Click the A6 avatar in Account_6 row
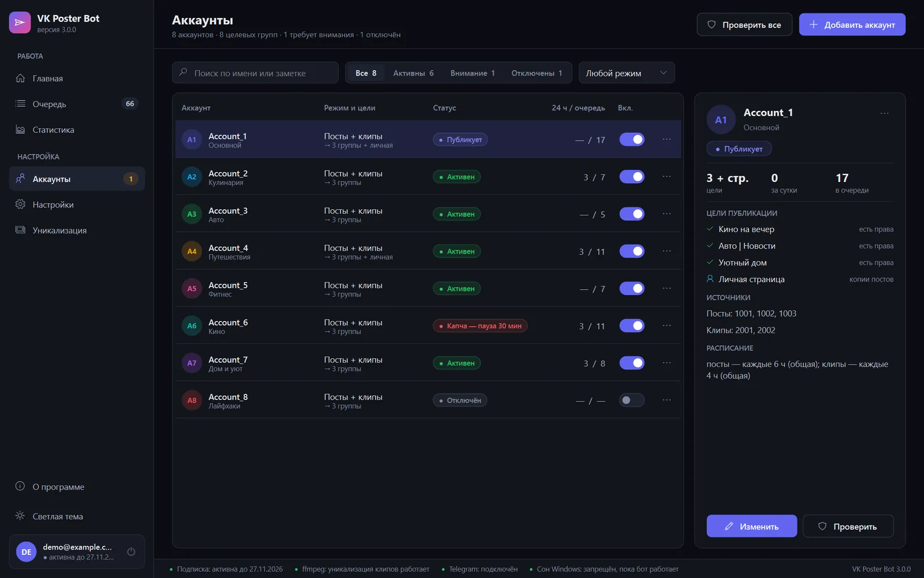 [192, 325]
